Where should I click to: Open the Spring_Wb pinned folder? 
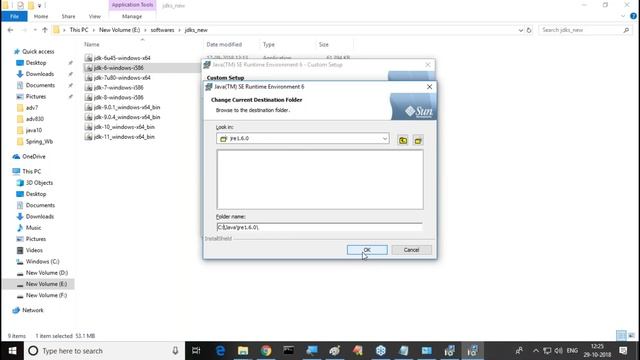point(39,142)
